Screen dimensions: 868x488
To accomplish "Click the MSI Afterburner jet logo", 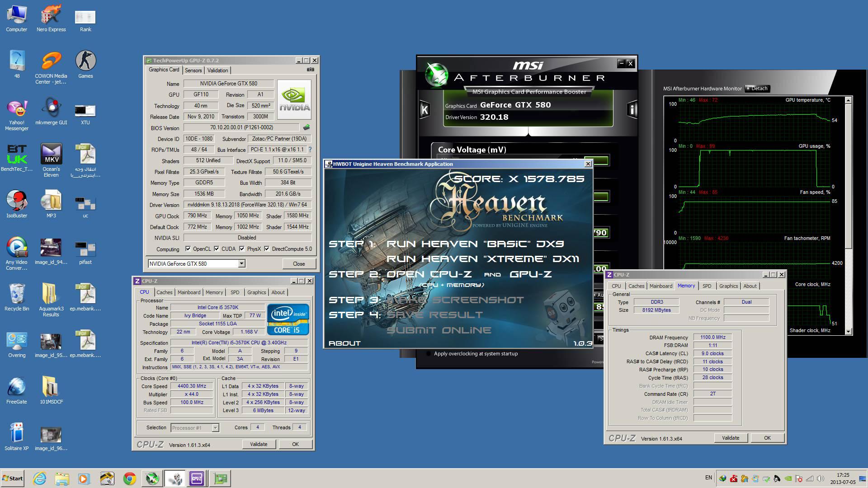I will tap(436, 75).
